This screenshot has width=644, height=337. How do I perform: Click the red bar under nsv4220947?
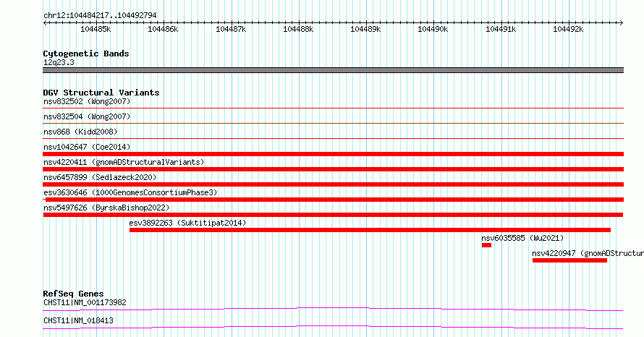(569, 260)
